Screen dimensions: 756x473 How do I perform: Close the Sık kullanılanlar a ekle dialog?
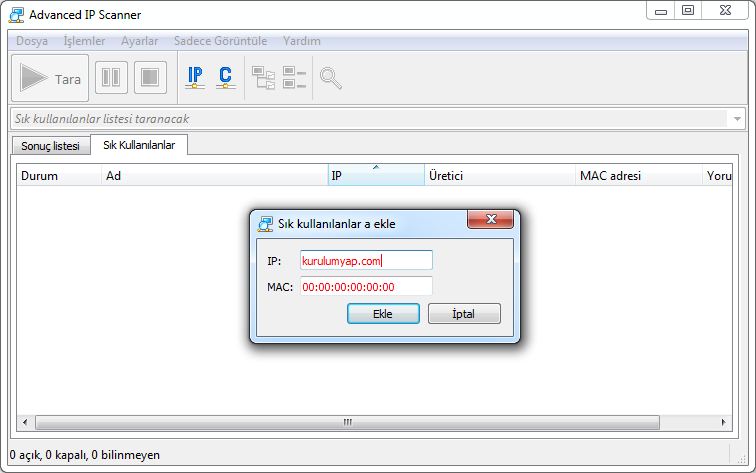pos(490,219)
